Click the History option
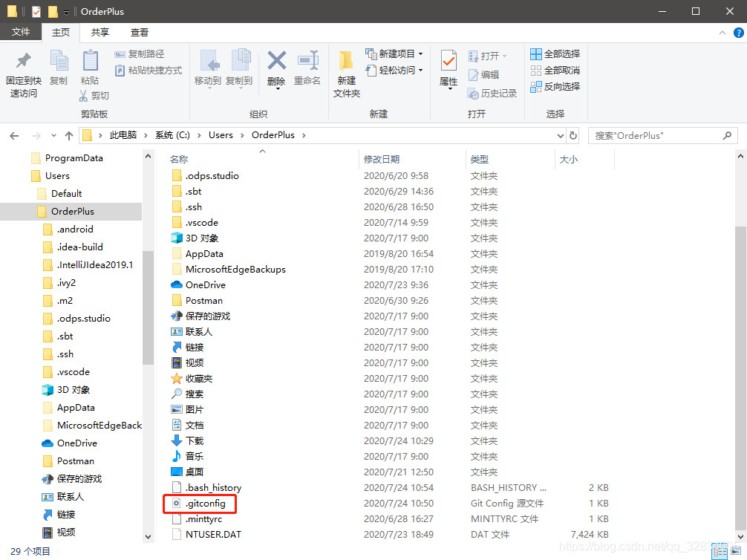The image size is (747, 560). (492, 94)
